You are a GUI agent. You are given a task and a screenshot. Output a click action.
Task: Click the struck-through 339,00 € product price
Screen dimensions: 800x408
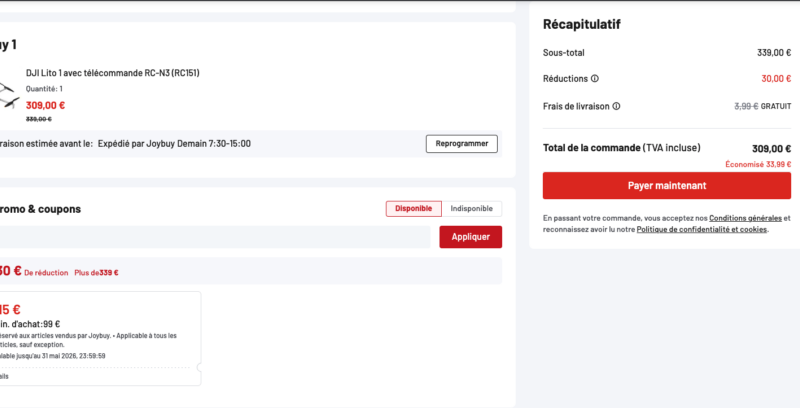39,119
